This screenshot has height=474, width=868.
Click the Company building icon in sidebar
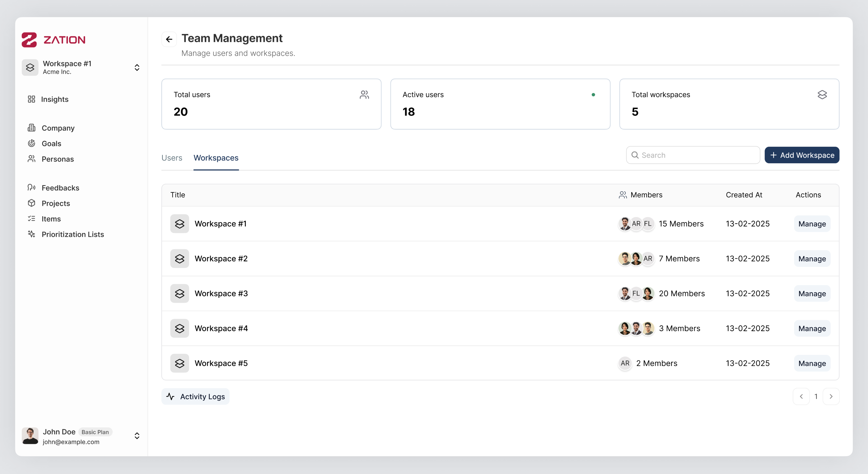pos(31,128)
